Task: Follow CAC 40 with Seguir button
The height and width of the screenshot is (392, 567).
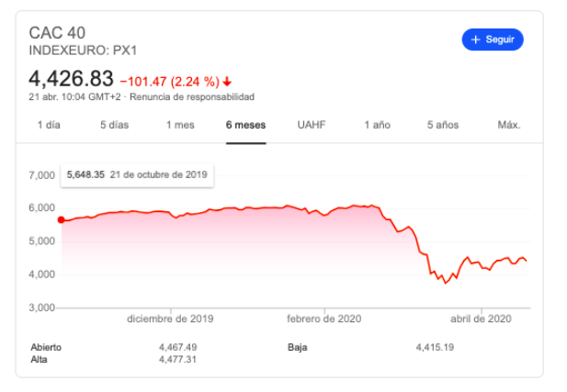Action: pos(493,39)
